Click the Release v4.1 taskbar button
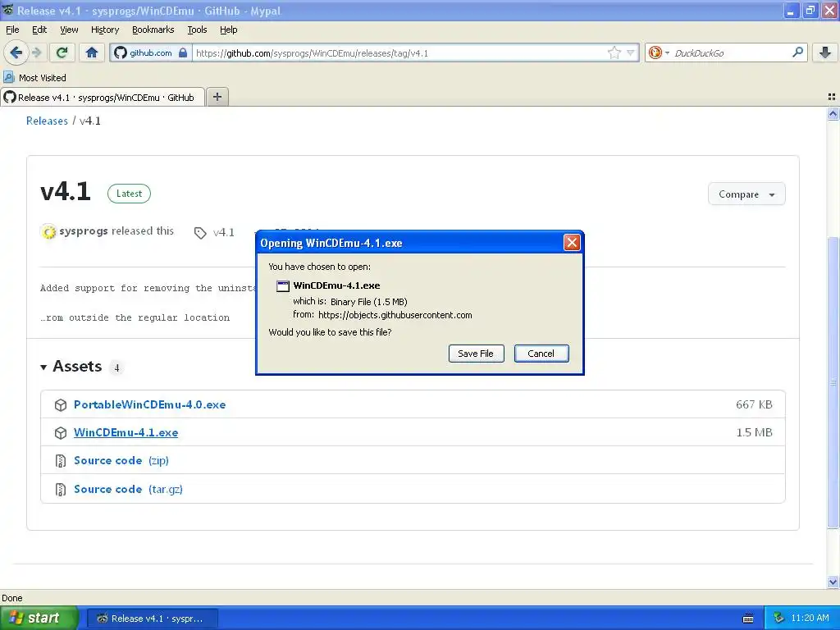This screenshot has height=630, width=840. 152,619
